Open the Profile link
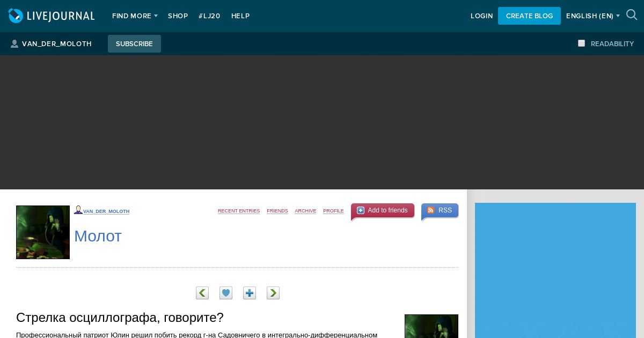Image resolution: width=644 pixels, height=338 pixels. 333,211
